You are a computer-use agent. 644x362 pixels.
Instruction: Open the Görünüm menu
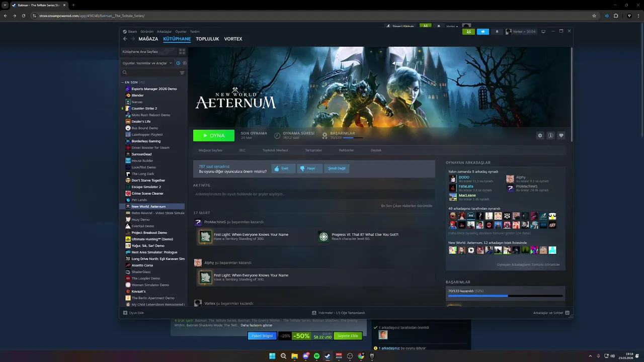pos(147,31)
